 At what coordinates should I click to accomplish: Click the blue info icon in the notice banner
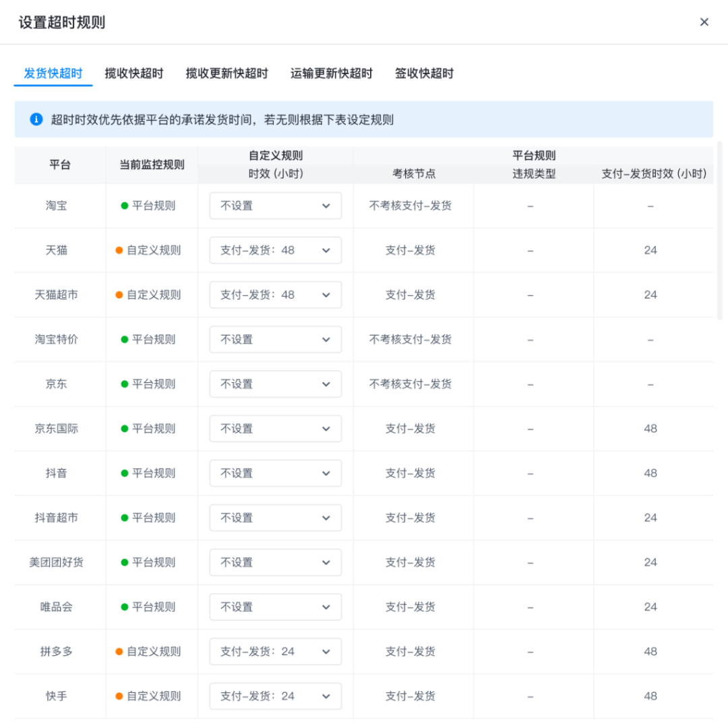pos(36,119)
